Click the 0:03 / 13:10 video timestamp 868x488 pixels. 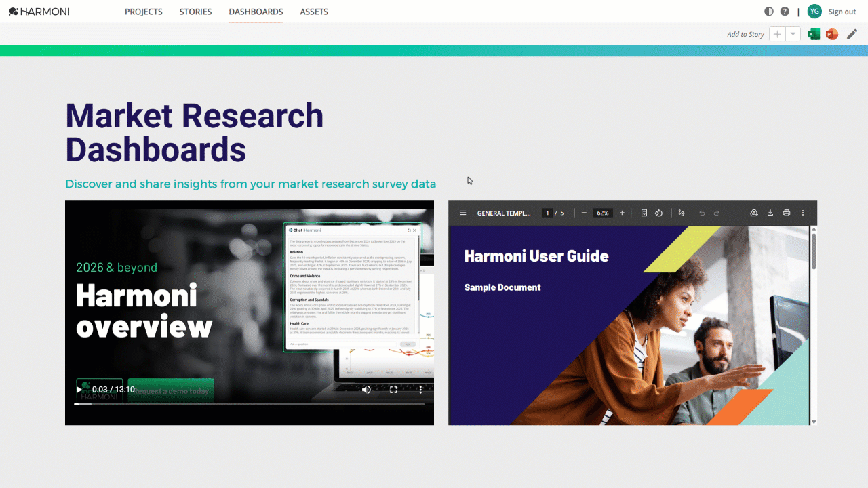click(x=113, y=390)
